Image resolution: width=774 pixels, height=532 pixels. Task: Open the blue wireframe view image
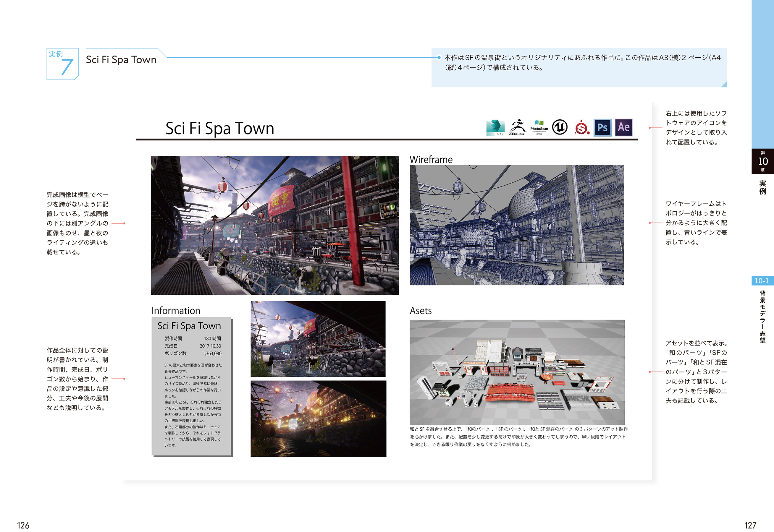coord(517,225)
